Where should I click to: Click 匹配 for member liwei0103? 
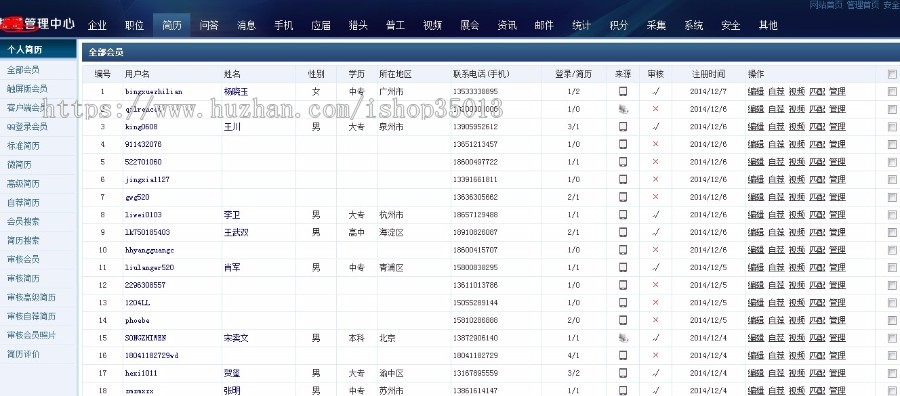pos(817,215)
